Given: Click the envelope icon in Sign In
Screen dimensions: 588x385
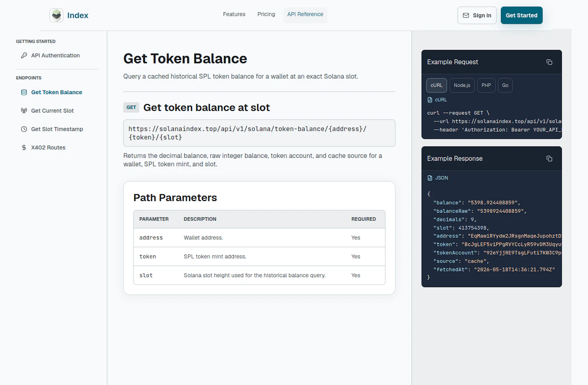Looking at the screenshot, I should point(466,15).
